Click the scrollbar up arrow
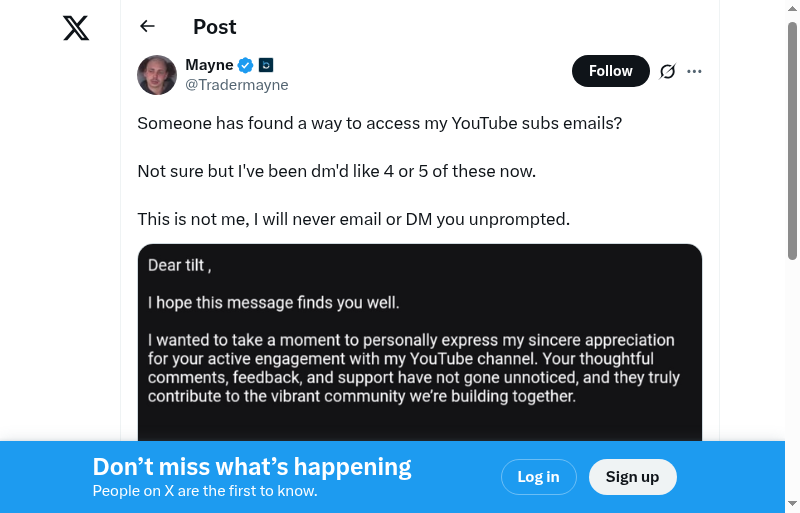This screenshot has height=513, width=800. point(792,9)
